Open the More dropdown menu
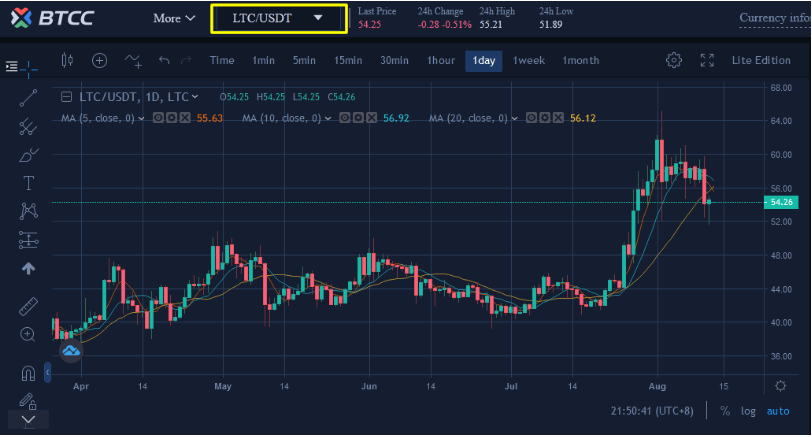The height and width of the screenshot is (437, 812). coord(174,18)
